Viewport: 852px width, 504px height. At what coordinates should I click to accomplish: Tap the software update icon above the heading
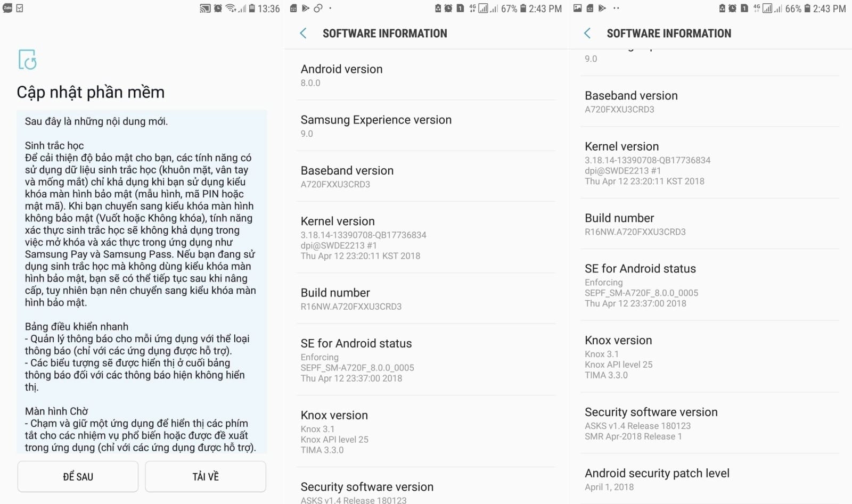coord(27,60)
